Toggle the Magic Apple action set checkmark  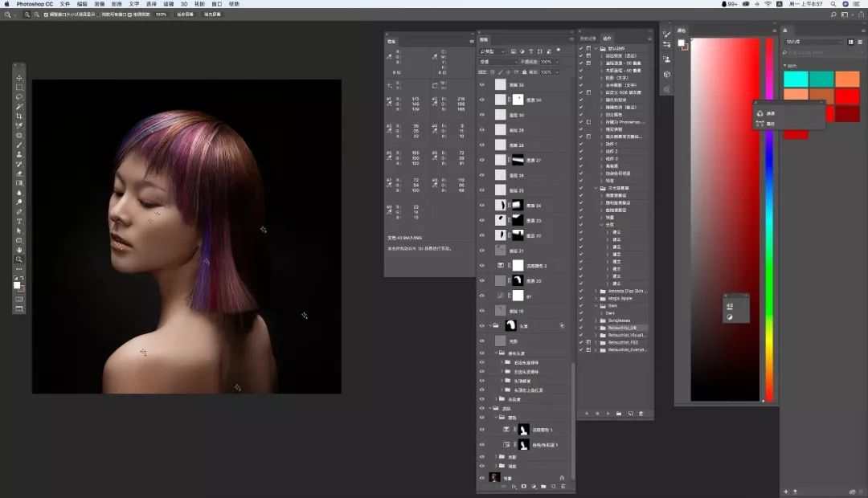pos(581,298)
